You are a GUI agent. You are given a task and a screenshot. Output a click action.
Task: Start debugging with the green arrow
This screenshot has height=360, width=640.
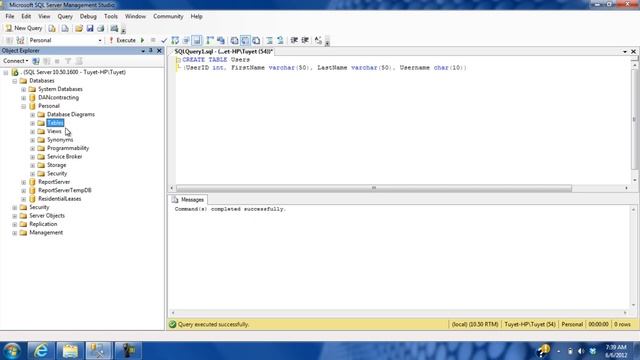[142, 40]
